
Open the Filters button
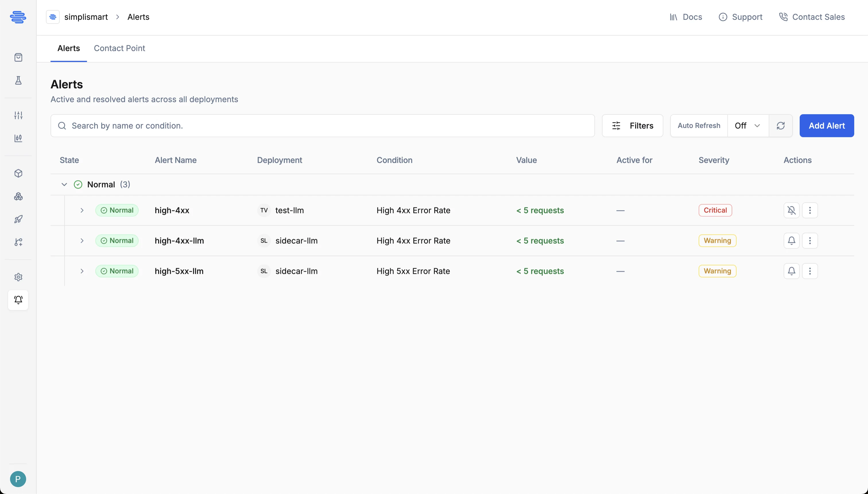pyautogui.click(x=632, y=126)
